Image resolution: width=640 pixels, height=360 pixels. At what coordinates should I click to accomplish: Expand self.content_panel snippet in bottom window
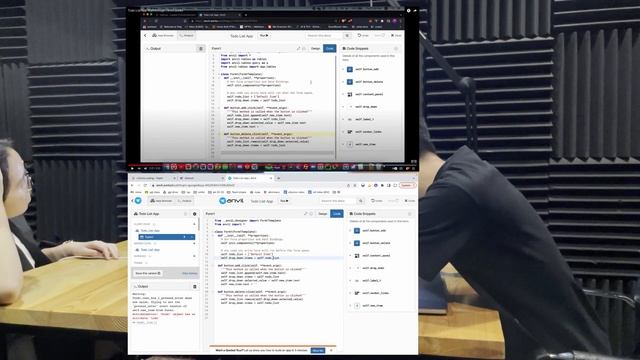coord(350,256)
